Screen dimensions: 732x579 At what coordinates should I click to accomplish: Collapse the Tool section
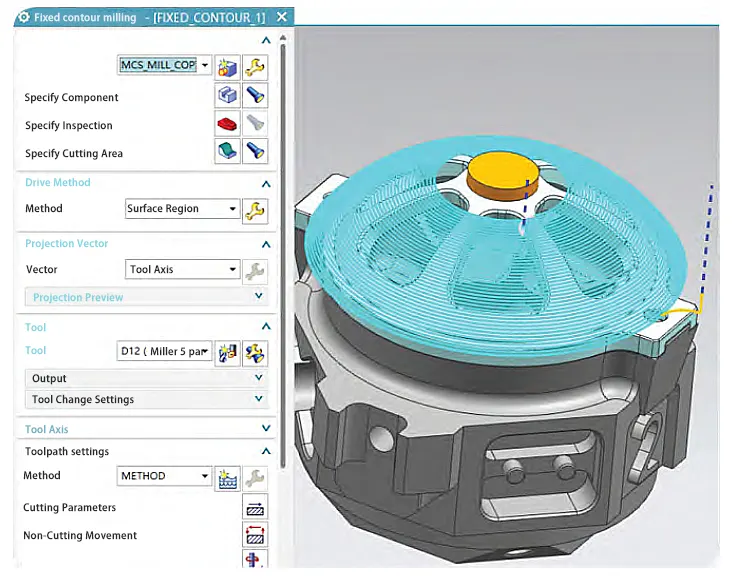[x=266, y=326]
